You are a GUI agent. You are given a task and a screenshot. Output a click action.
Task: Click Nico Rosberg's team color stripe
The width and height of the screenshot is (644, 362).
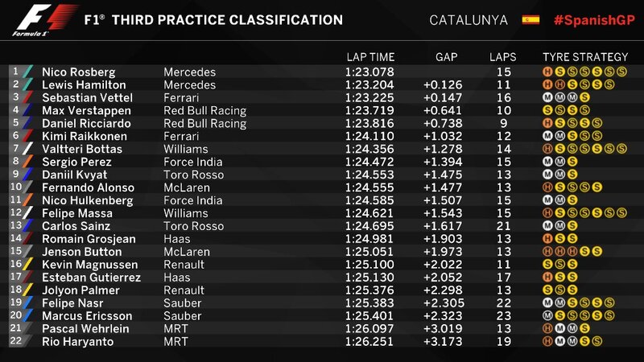(28, 72)
